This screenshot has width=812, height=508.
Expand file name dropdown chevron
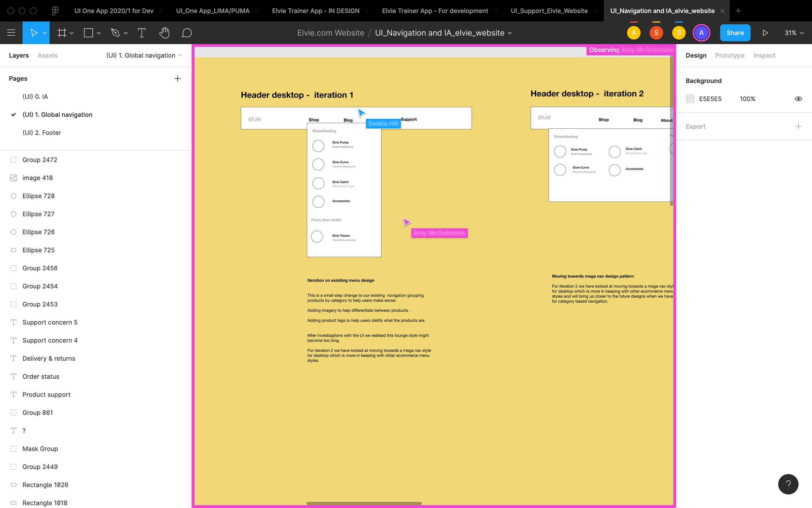[510, 33]
